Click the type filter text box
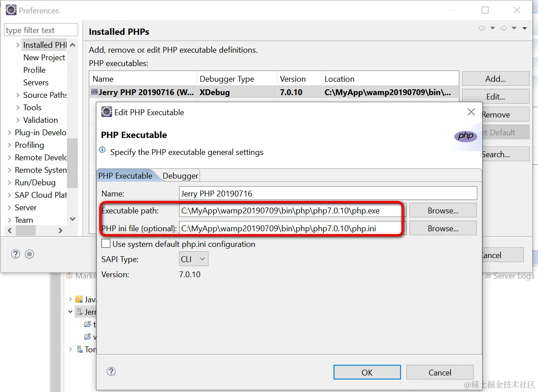The height and width of the screenshot is (392, 538). [41, 30]
